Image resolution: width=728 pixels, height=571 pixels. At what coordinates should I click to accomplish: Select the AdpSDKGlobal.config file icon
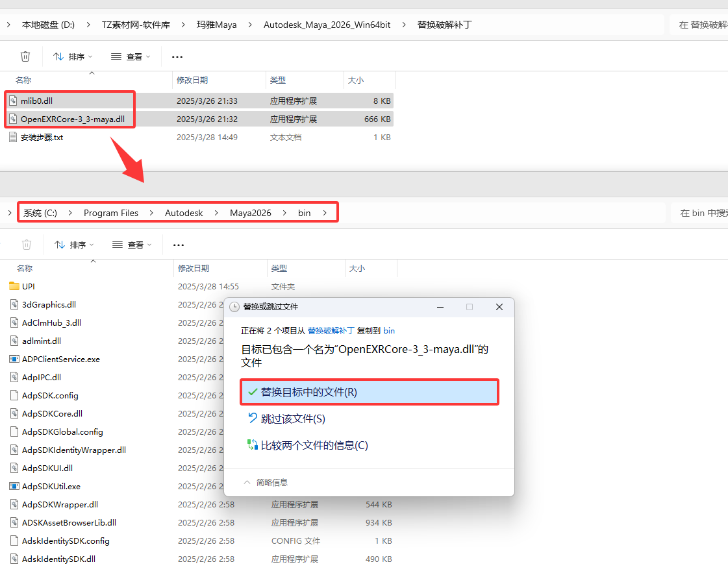click(x=14, y=431)
